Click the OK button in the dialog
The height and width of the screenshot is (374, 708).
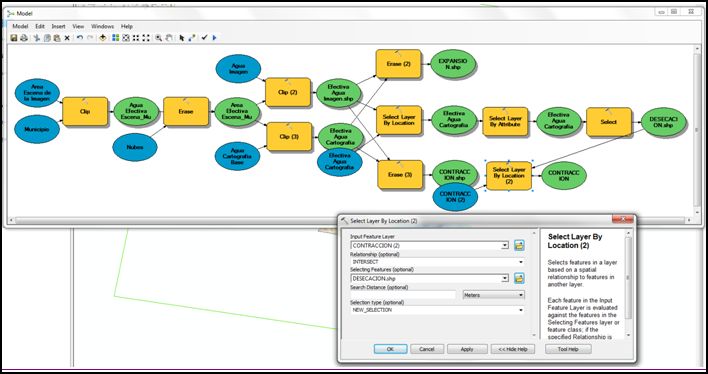(391, 349)
